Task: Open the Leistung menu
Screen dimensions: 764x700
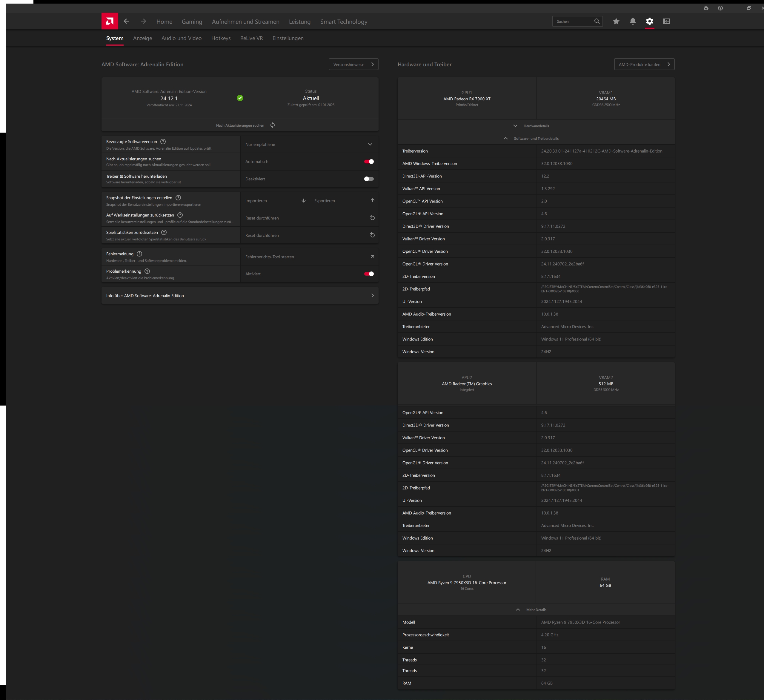Action: coord(300,22)
